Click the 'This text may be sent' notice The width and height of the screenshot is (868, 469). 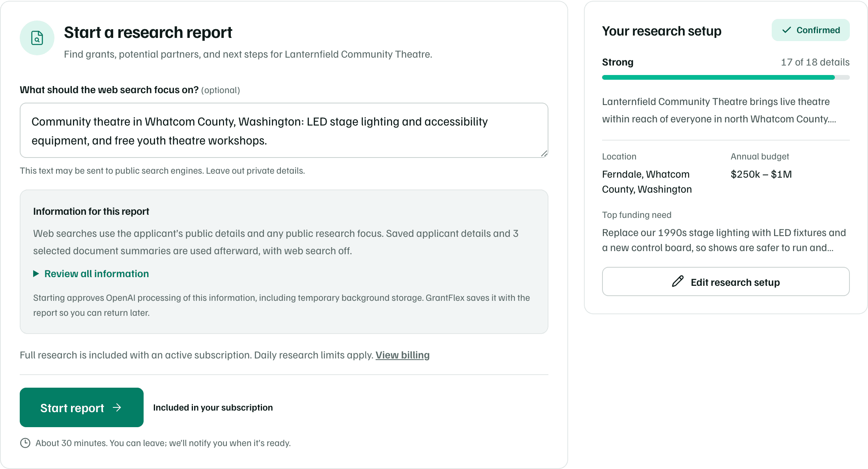click(162, 171)
